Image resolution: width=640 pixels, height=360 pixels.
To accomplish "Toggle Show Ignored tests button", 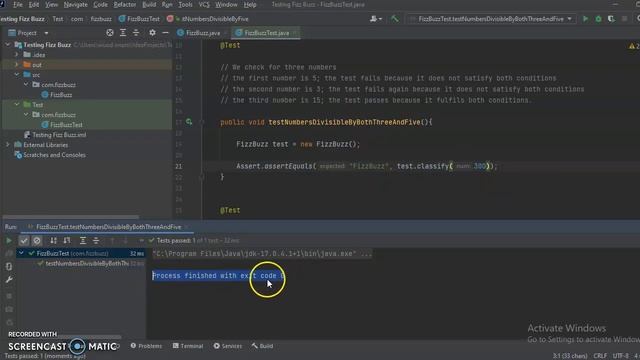I will (37, 241).
